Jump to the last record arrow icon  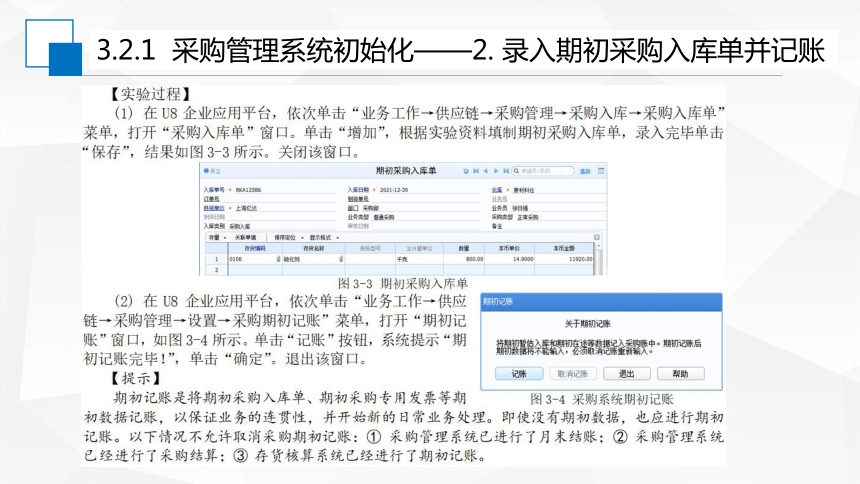(506, 171)
